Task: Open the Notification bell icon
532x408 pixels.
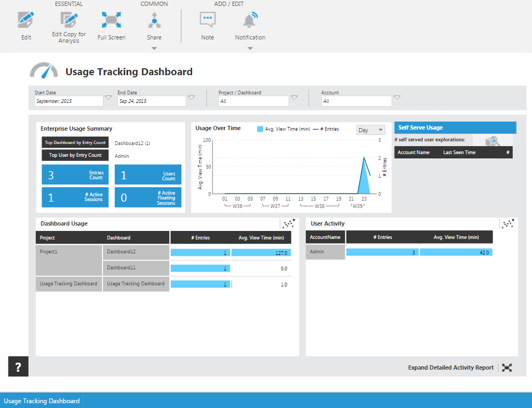Action: (250, 20)
